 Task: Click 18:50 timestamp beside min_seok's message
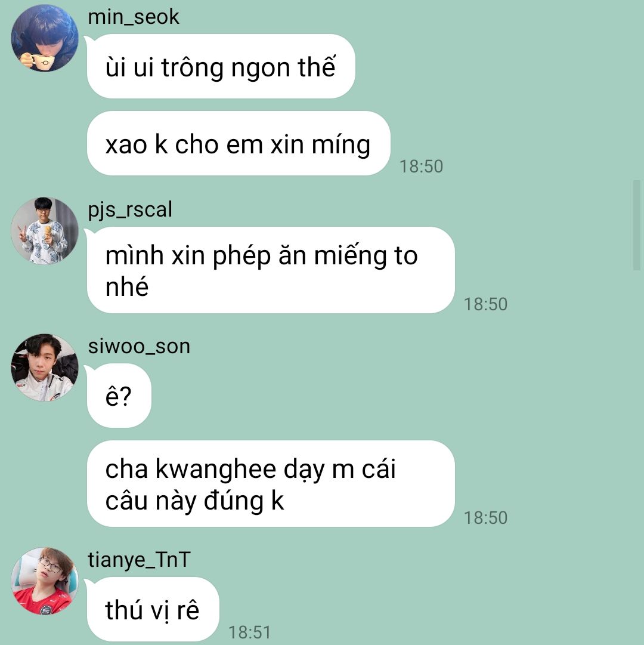(x=421, y=166)
